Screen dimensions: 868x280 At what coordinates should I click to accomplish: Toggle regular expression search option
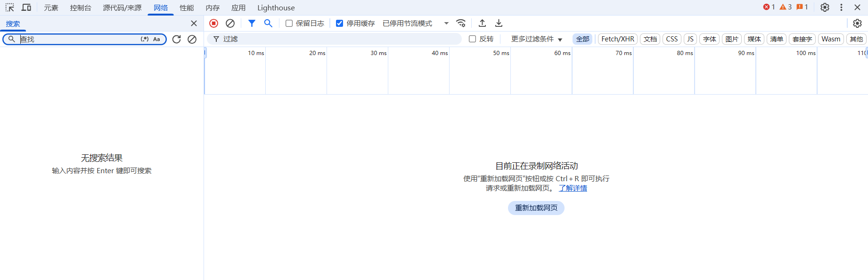[x=145, y=39]
